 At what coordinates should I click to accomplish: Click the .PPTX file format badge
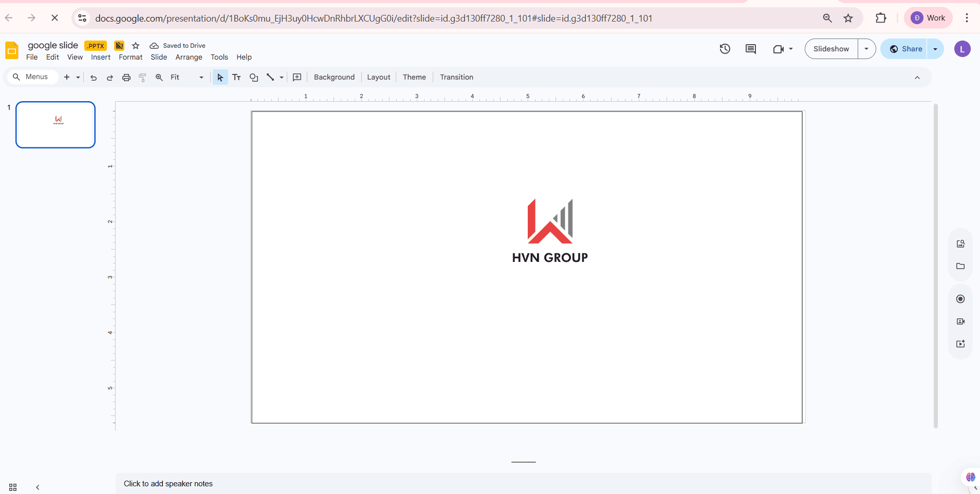[x=96, y=46]
